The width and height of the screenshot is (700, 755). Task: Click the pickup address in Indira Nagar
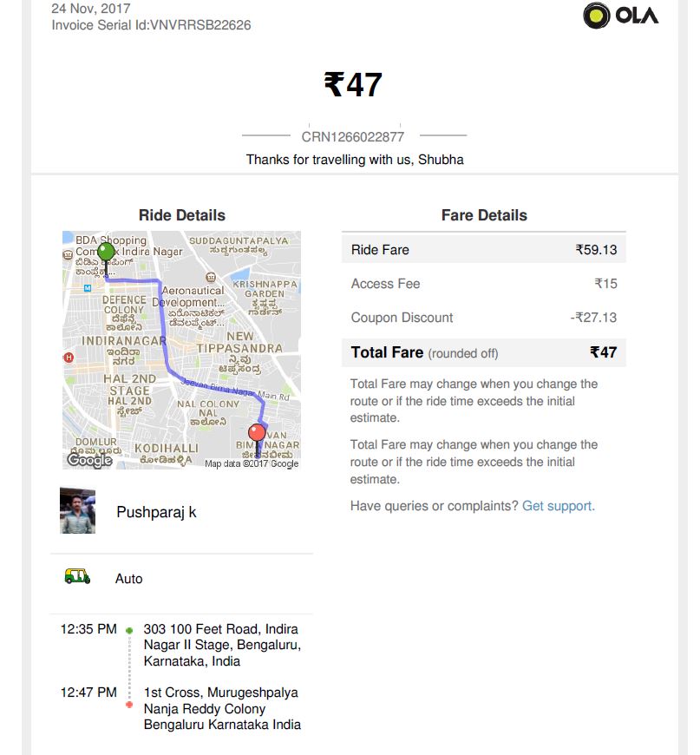pos(221,645)
